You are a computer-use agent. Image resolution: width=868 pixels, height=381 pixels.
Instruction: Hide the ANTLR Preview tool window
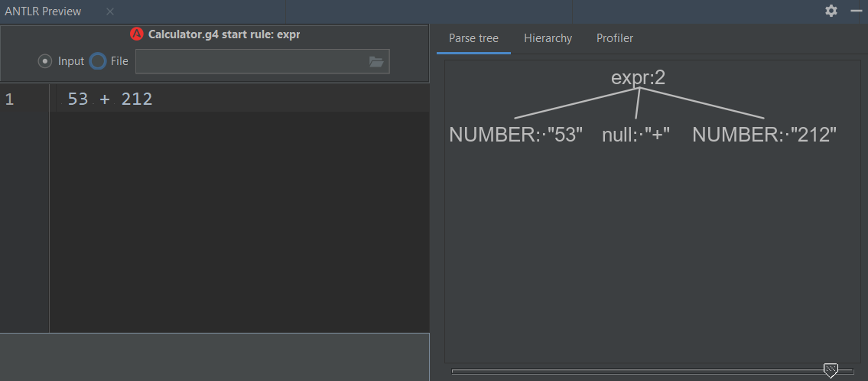click(x=856, y=11)
